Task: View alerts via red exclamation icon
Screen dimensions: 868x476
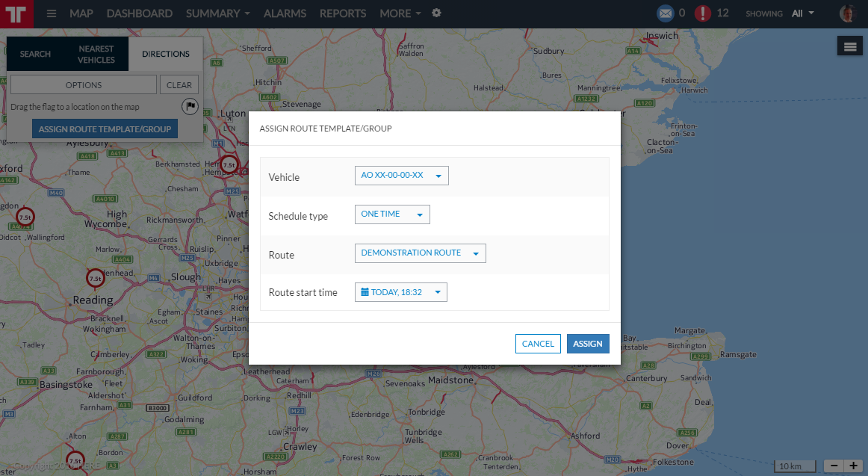Action: point(703,13)
